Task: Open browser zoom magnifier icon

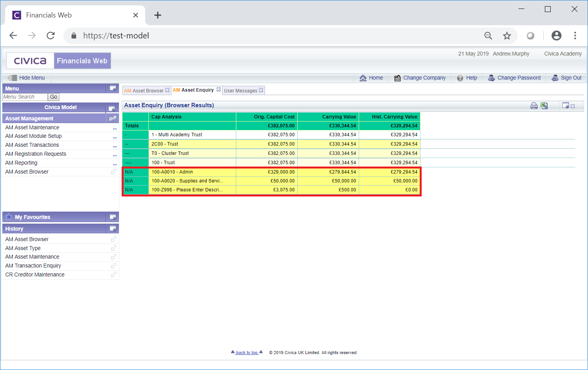Action: 488,36
